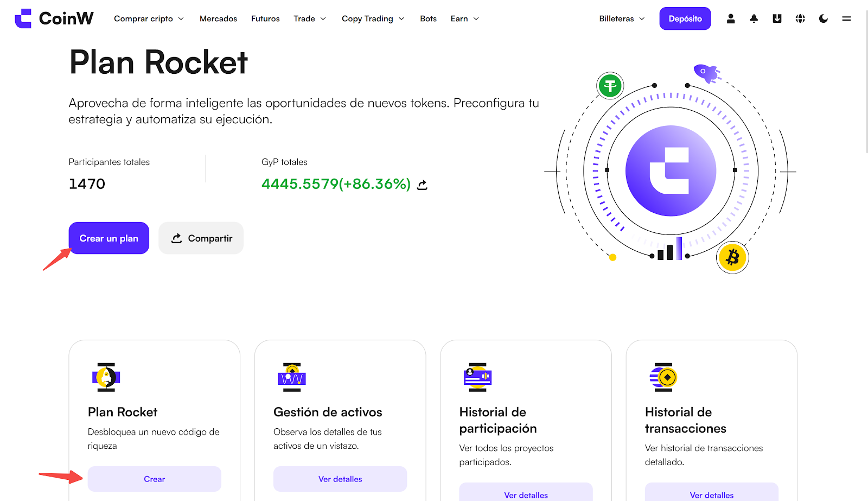Viewport: 868px width, 501px height.
Task: Click Ver detalles under Gestión de activos
Action: [340, 479]
